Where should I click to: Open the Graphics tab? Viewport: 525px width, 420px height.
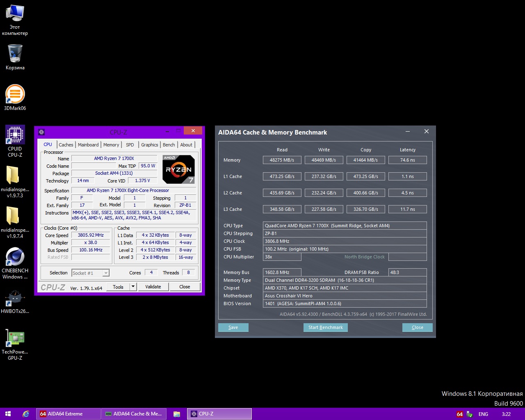pyautogui.click(x=150, y=145)
